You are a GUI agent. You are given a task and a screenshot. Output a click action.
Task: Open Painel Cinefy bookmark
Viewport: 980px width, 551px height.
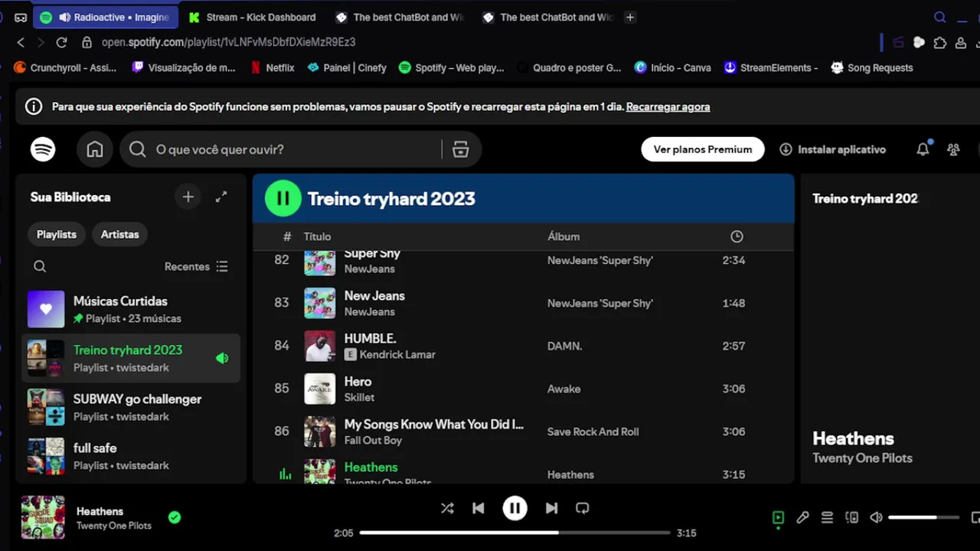coord(347,67)
